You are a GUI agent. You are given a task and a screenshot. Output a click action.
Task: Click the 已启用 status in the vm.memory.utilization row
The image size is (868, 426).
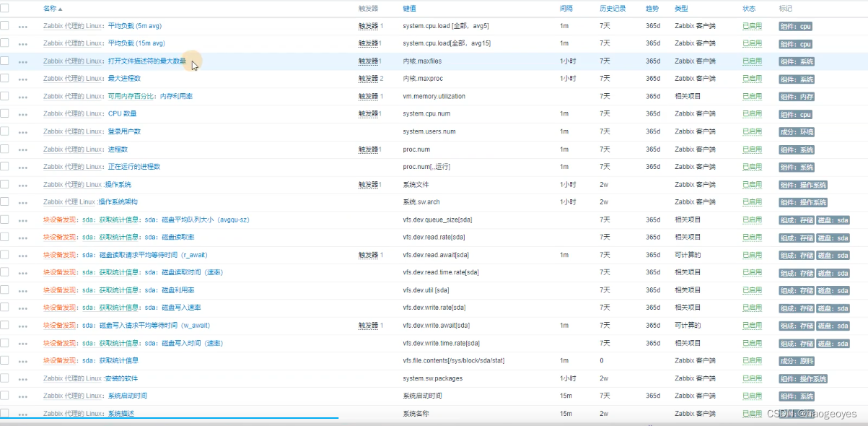752,96
